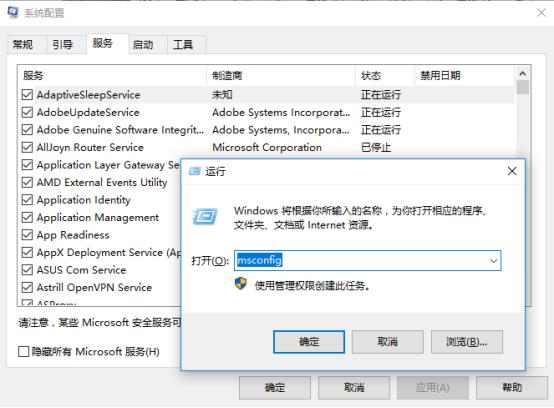Click 确定 in the Run dialog
Image resolution: width=554 pixels, height=408 pixels.
309,342
